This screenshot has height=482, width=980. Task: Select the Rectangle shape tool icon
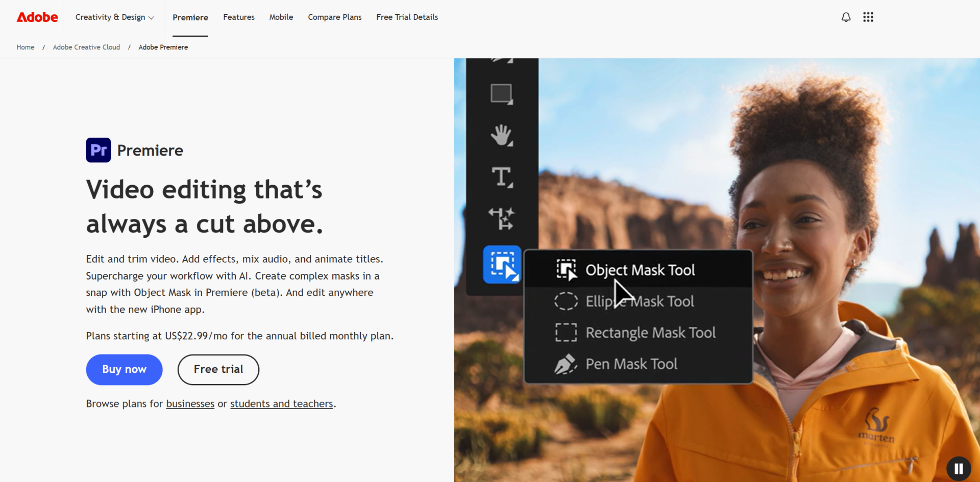[x=501, y=94]
